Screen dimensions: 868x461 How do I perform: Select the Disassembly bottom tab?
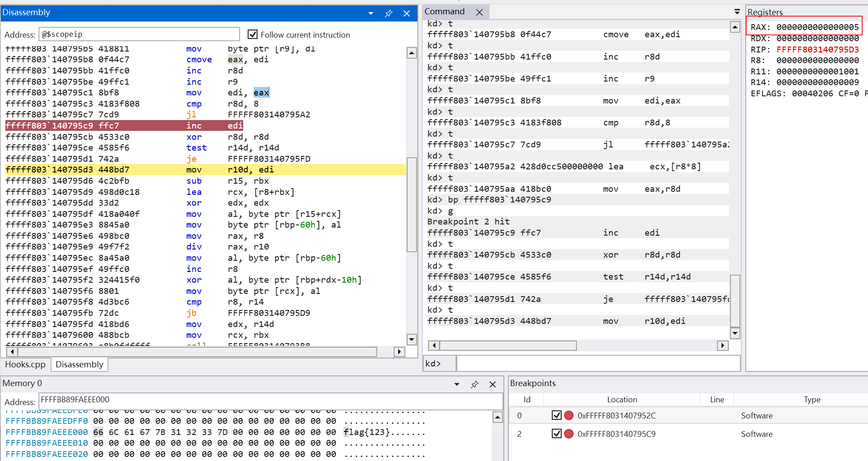click(79, 364)
